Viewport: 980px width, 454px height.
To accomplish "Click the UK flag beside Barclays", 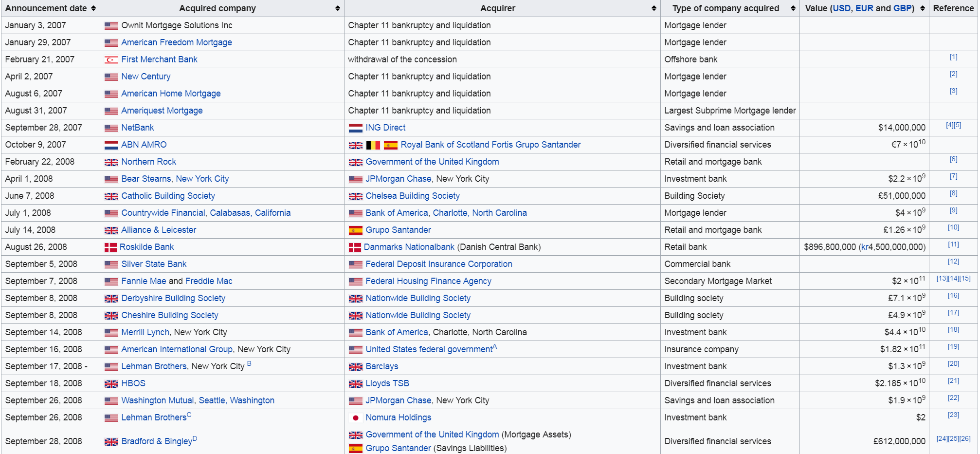I will click(x=356, y=367).
